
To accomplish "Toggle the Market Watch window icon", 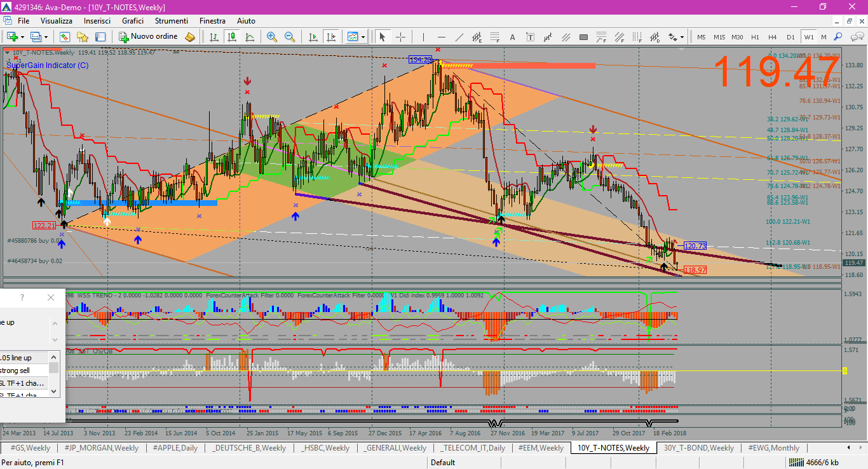I will 65,37.
